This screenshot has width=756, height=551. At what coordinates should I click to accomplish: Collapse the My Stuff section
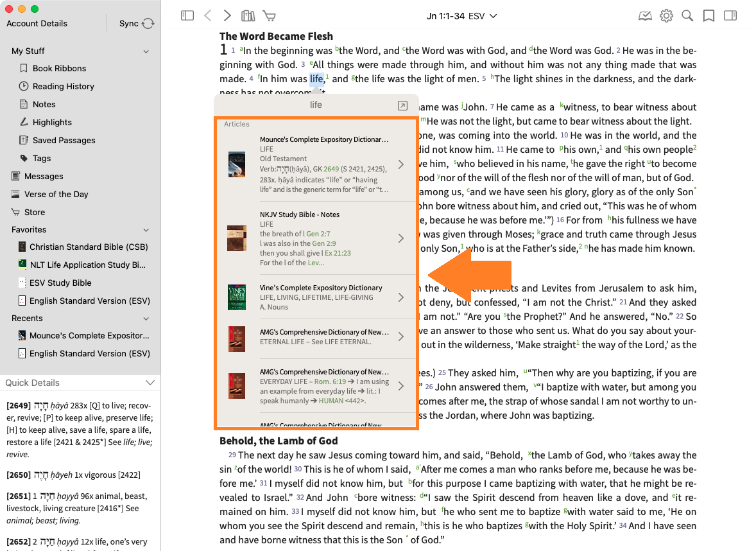click(x=146, y=51)
